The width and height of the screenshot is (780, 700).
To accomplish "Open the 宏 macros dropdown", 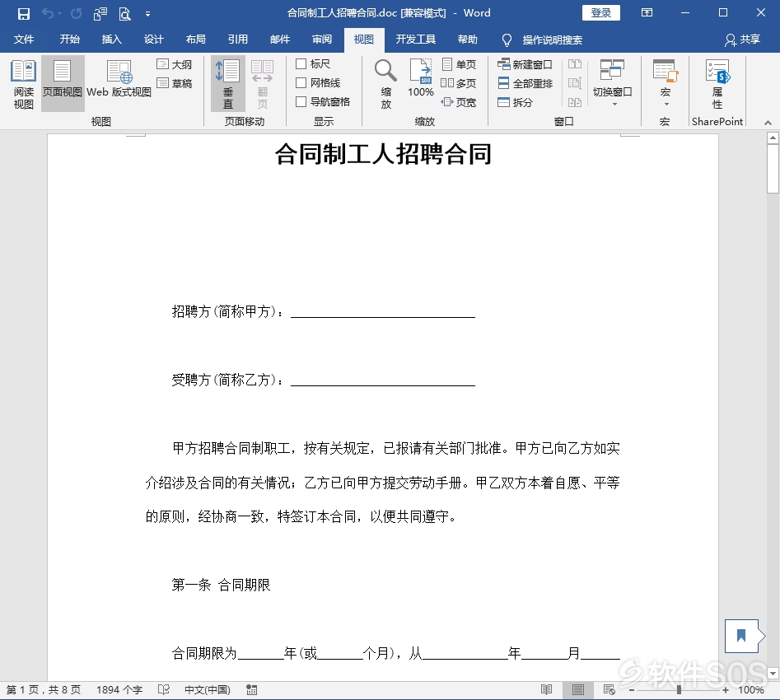I will coord(665,84).
